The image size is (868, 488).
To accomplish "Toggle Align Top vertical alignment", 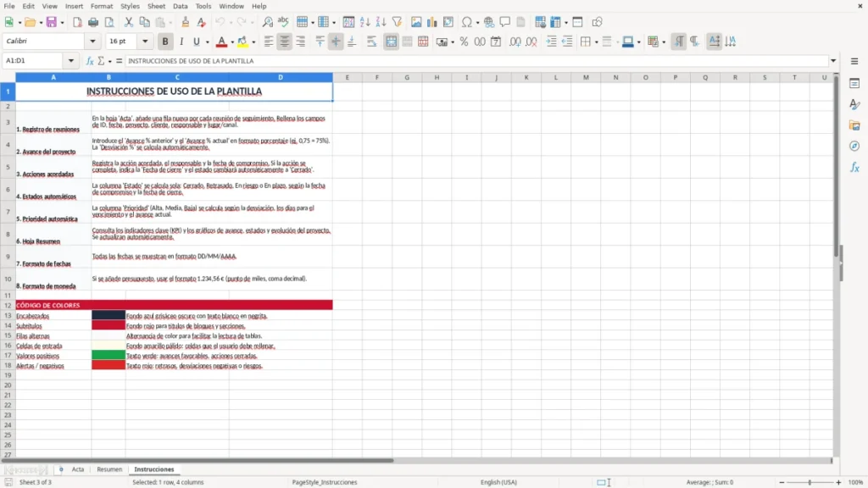I will (320, 42).
